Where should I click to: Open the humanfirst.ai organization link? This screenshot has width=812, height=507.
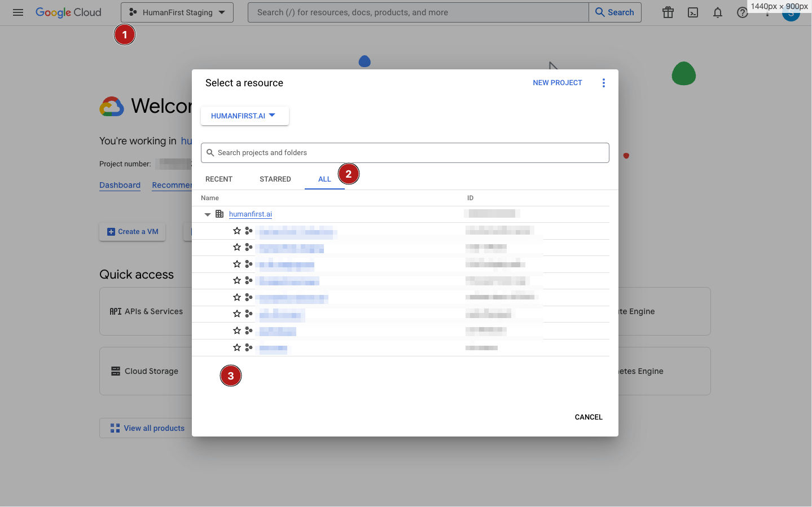tap(251, 214)
